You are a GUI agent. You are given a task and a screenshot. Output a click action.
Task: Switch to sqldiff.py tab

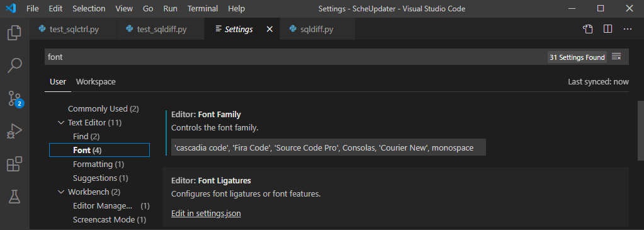click(317, 29)
